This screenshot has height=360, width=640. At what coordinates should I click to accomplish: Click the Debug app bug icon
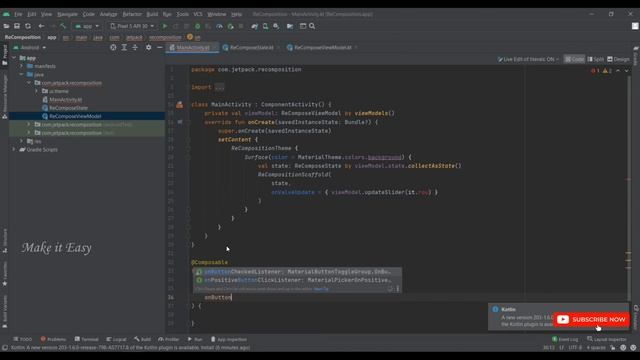(198, 26)
